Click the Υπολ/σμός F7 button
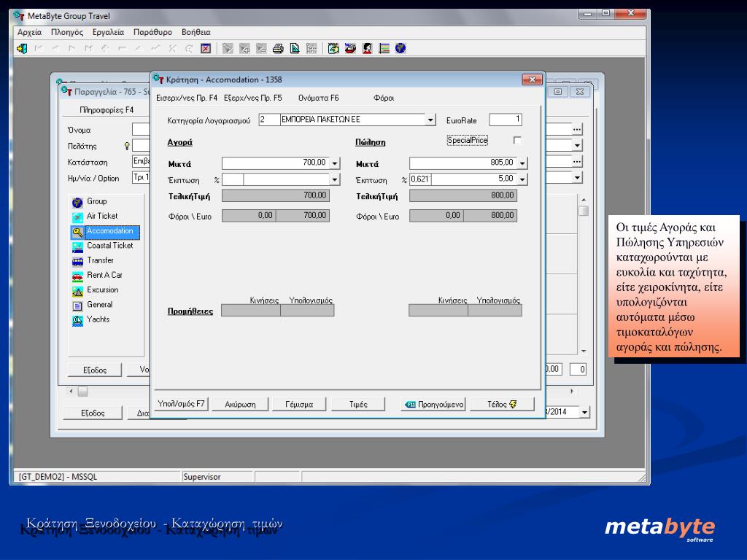Image resolution: width=747 pixels, height=560 pixels. click(181, 404)
